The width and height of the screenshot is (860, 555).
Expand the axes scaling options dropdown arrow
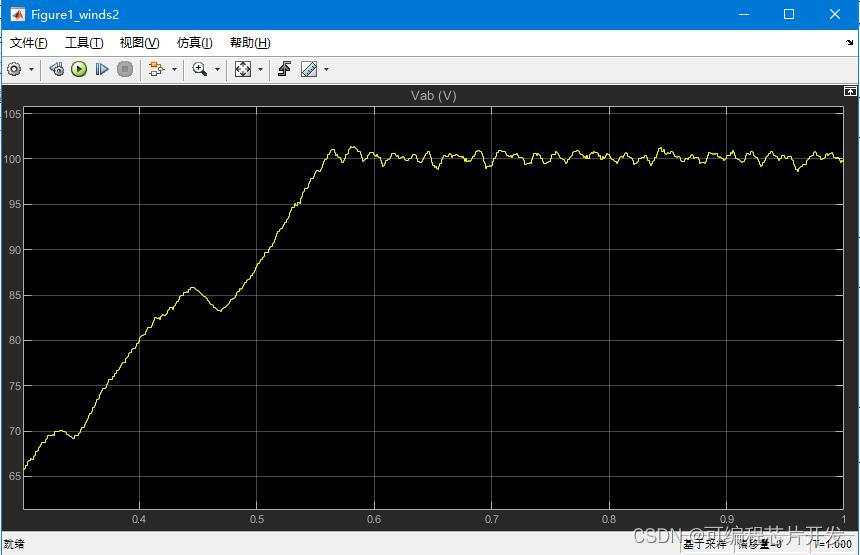click(261, 69)
